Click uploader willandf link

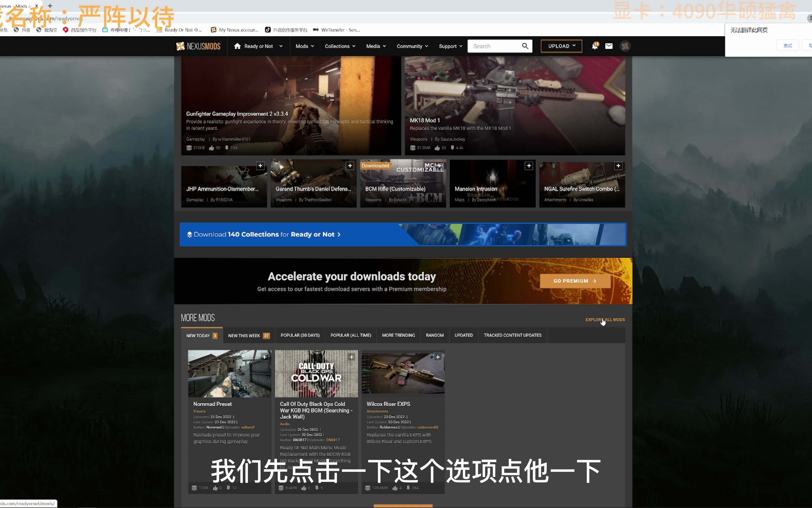click(x=248, y=427)
